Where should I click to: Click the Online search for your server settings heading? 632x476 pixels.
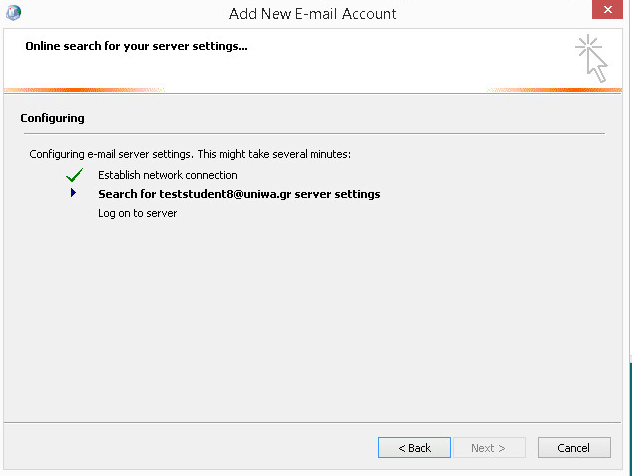coord(136,46)
